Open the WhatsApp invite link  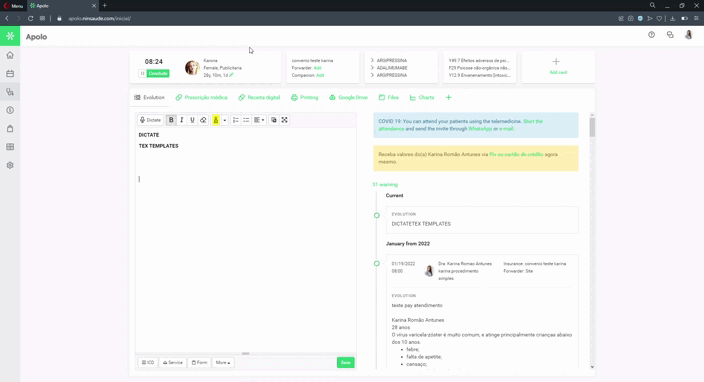(x=480, y=129)
